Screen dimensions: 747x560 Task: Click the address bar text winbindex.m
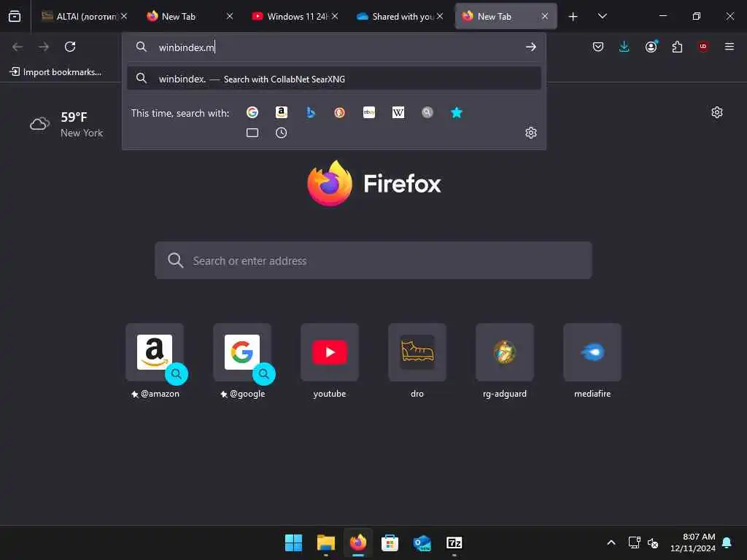[187, 47]
